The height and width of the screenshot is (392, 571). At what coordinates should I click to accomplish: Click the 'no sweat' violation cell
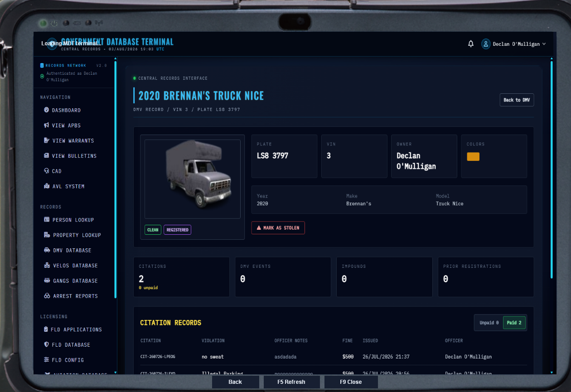213,357
